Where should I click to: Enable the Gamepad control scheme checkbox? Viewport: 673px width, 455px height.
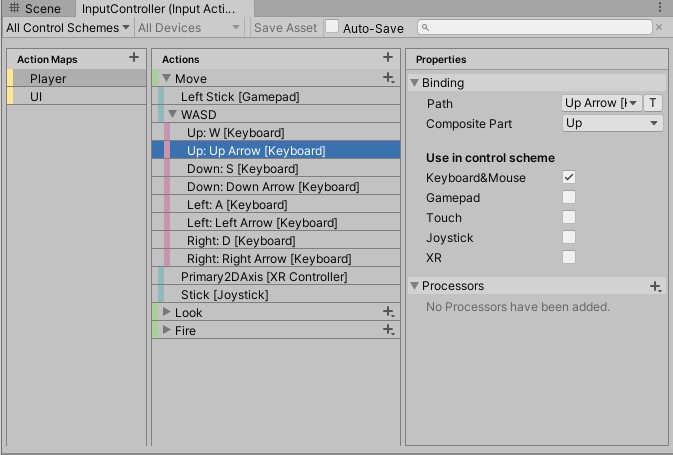coord(569,197)
